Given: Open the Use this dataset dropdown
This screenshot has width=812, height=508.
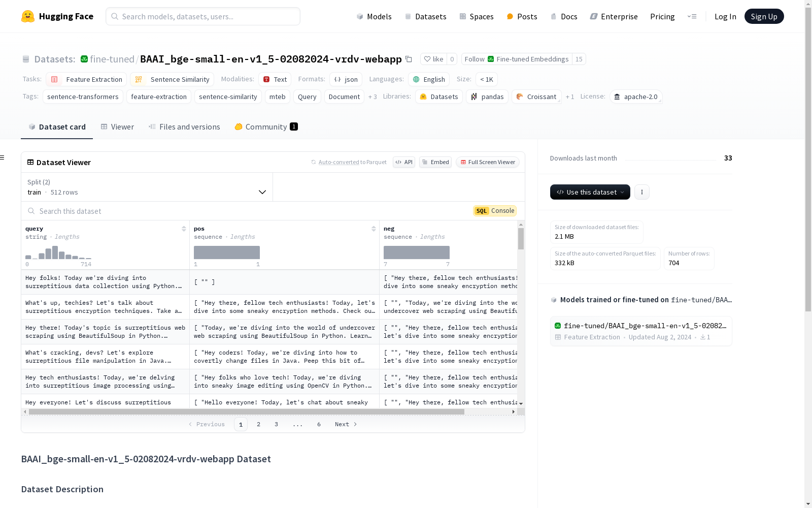Looking at the screenshot, I should (x=590, y=192).
